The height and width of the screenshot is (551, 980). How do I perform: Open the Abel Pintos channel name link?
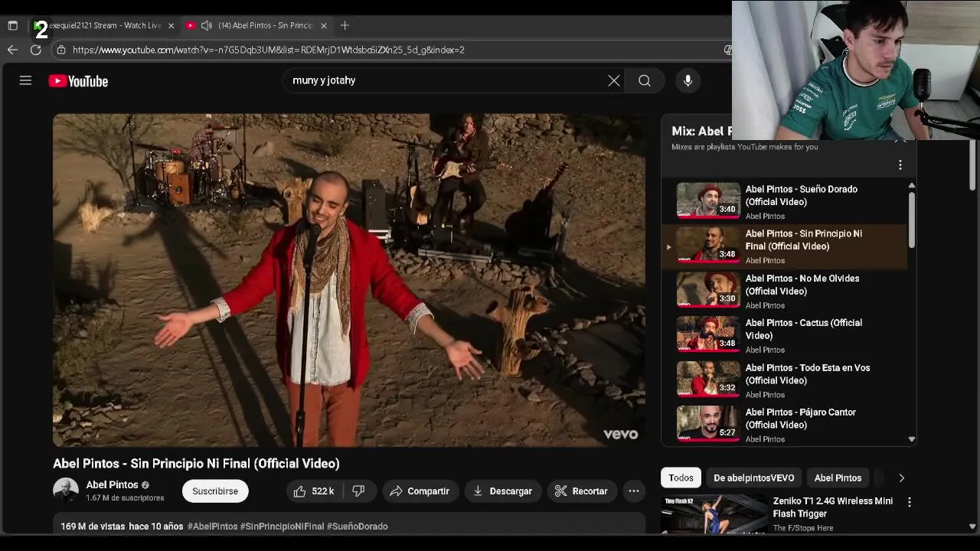tap(112, 484)
